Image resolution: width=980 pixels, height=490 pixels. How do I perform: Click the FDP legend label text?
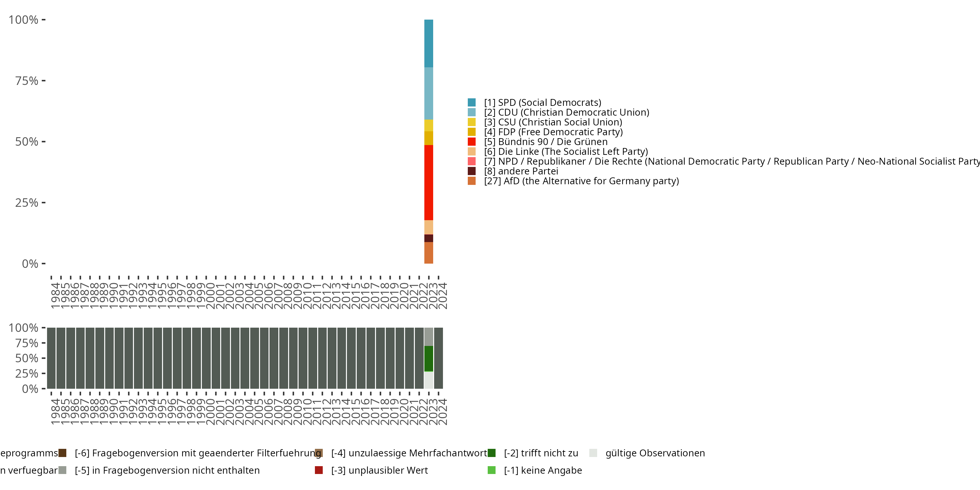553,132
